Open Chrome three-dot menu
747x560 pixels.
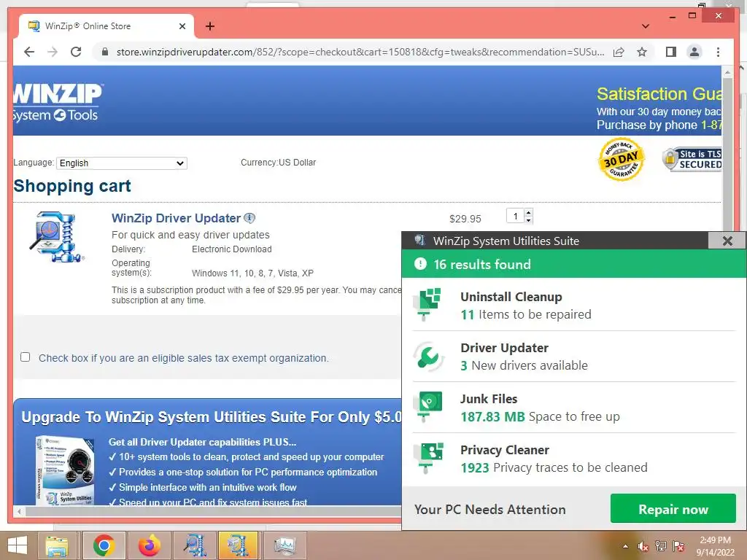click(x=718, y=52)
